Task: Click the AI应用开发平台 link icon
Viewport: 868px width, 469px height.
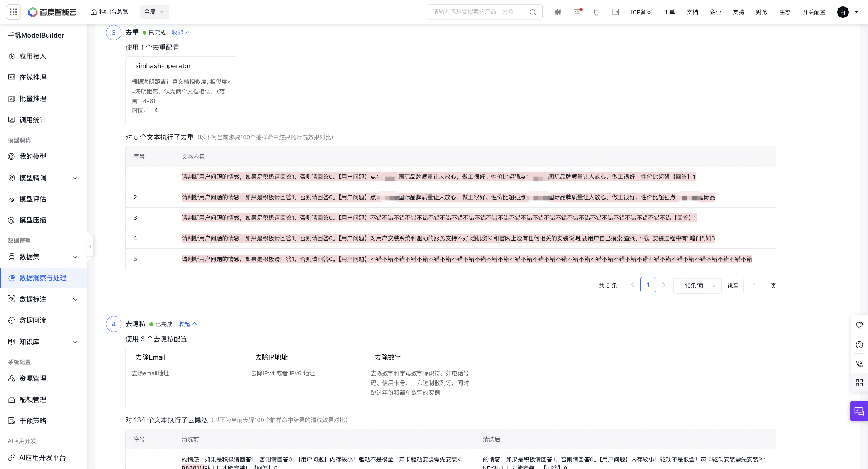Action: pyautogui.click(x=12, y=458)
